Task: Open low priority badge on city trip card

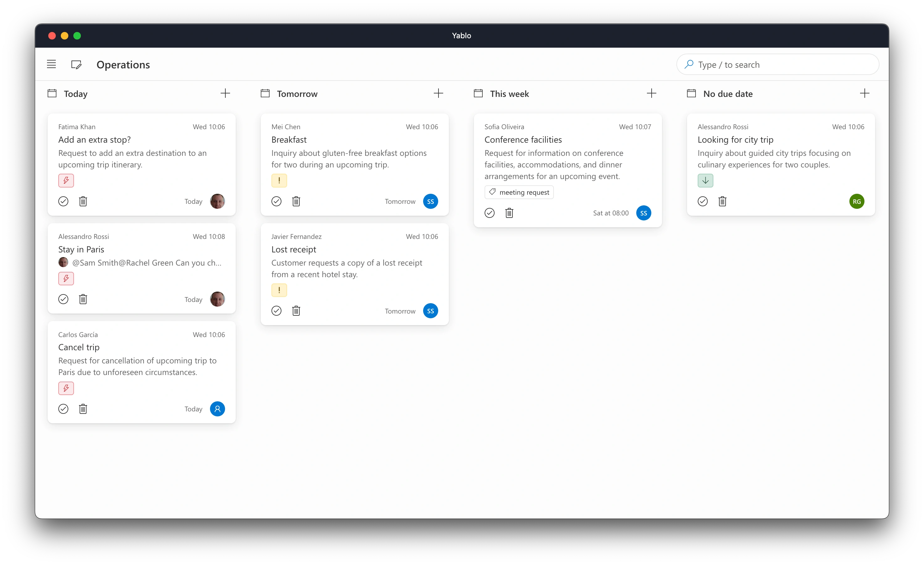Action: (705, 181)
